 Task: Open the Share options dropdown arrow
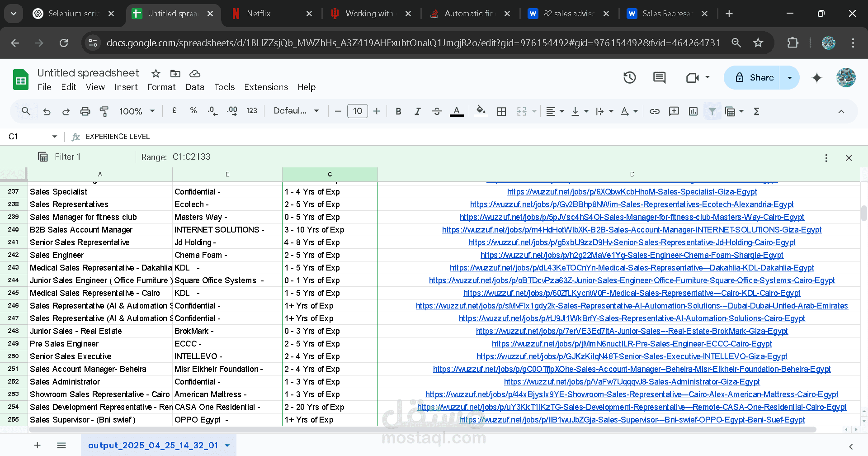click(790, 78)
